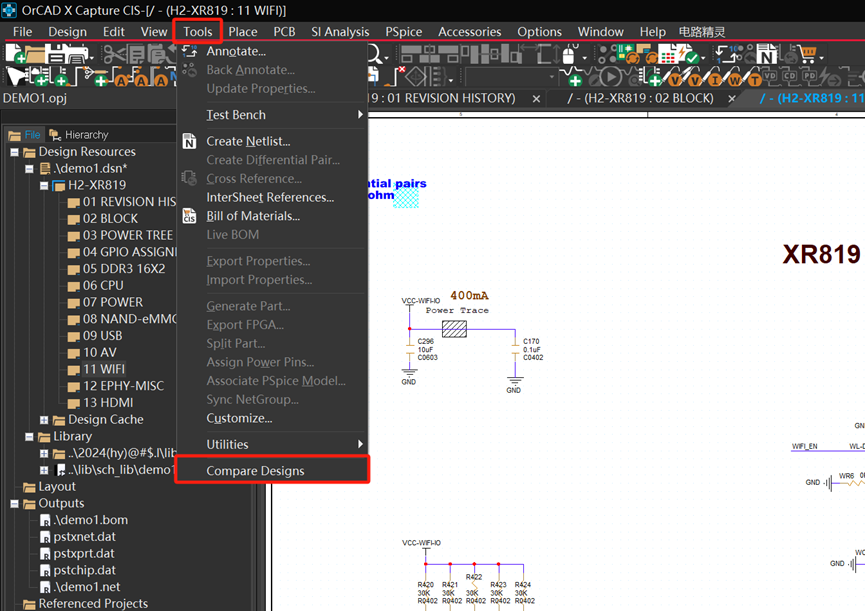
Task: Choose Compare Designs from Tools menu
Action: (273, 470)
